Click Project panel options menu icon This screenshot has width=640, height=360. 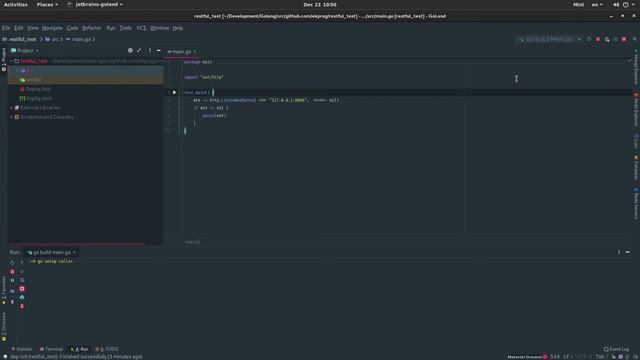pos(149,51)
